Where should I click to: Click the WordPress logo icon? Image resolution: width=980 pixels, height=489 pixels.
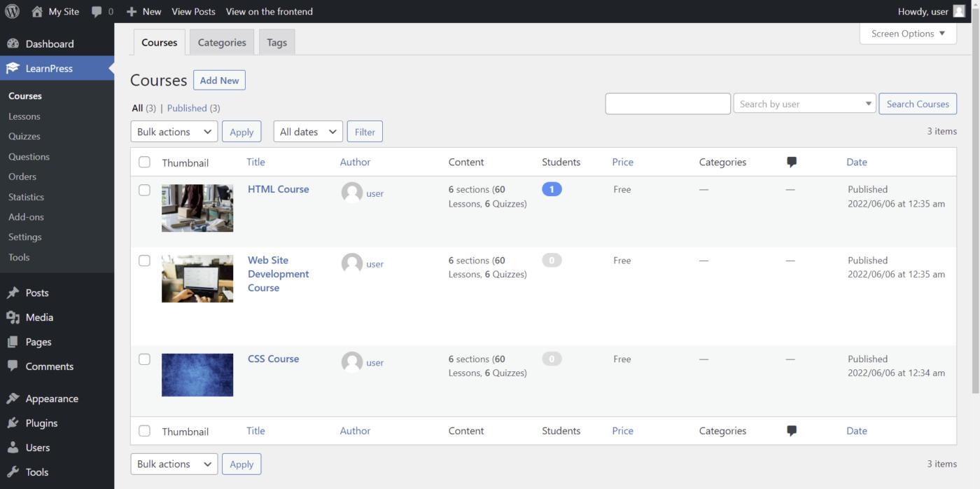[12, 11]
